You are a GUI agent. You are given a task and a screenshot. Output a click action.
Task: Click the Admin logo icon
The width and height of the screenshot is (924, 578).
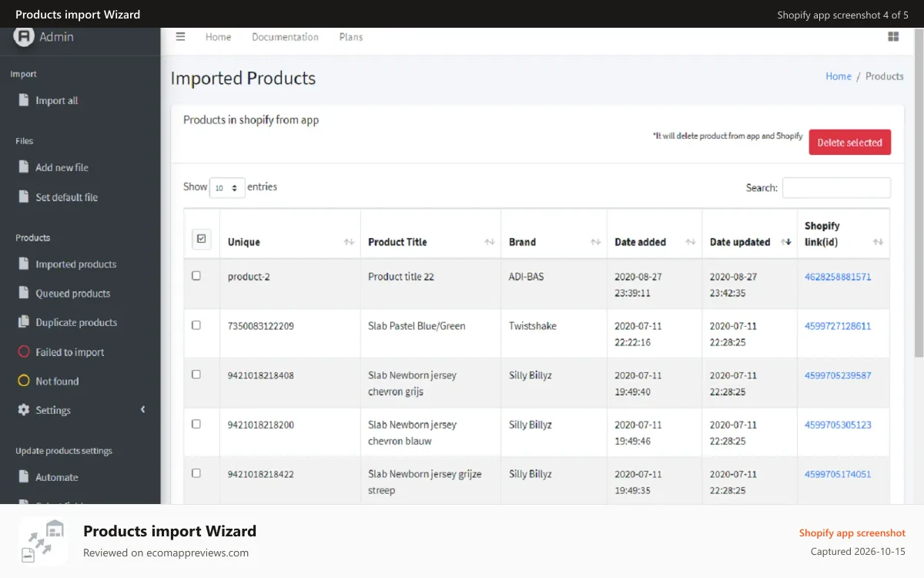tap(24, 36)
